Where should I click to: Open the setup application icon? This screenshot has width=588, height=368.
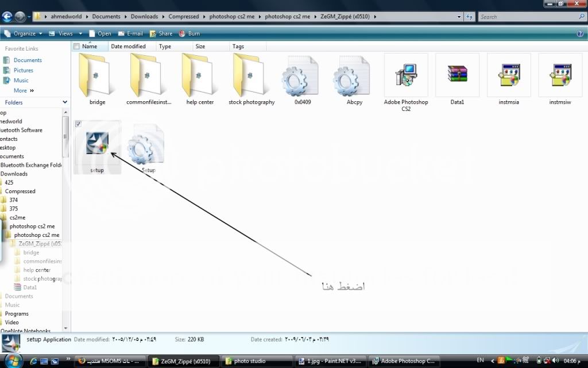pyautogui.click(x=97, y=143)
